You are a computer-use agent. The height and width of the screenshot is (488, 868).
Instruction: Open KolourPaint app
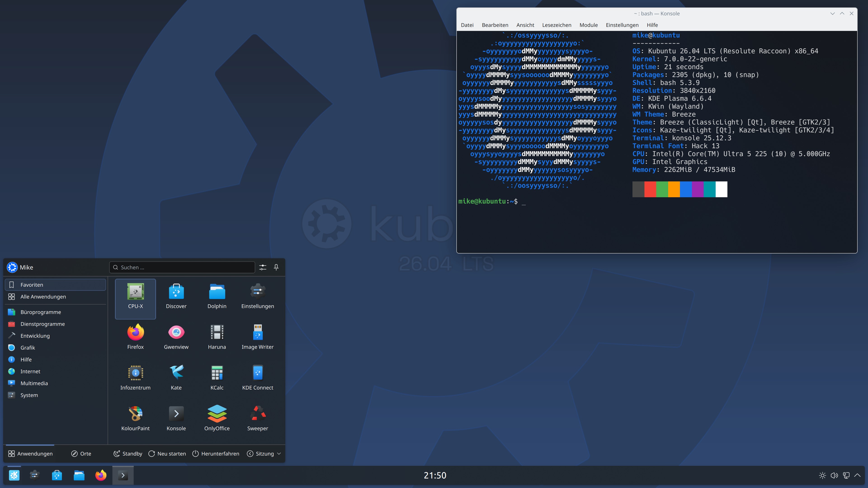tap(135, 421)
